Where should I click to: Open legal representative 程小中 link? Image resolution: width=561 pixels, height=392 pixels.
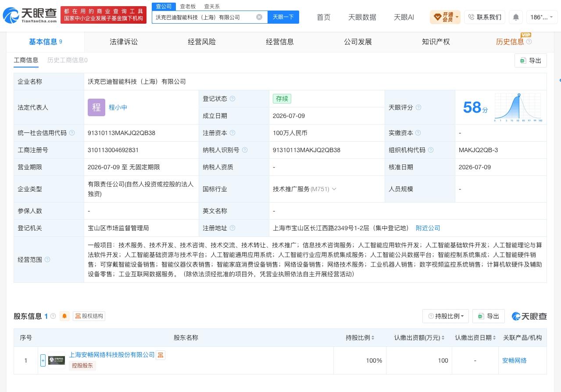(x=118, y=107)
